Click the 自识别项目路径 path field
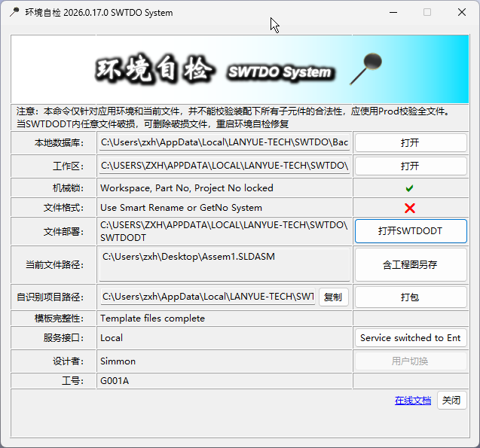480x448 pixels. coord(207,297)
